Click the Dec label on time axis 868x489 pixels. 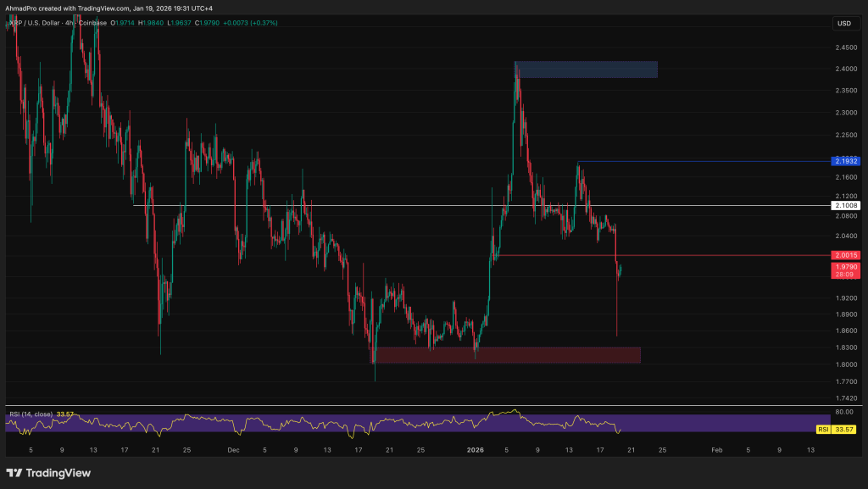(234, 450)
